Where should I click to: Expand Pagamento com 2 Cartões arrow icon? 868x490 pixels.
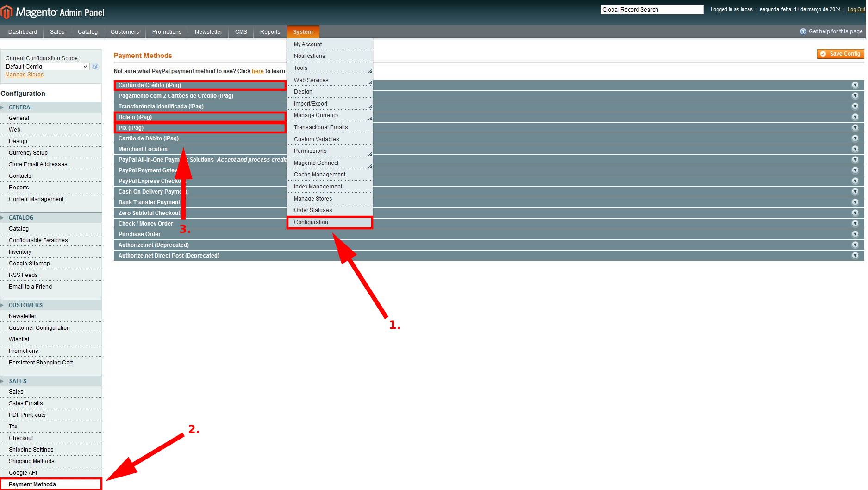pos(855,96)
